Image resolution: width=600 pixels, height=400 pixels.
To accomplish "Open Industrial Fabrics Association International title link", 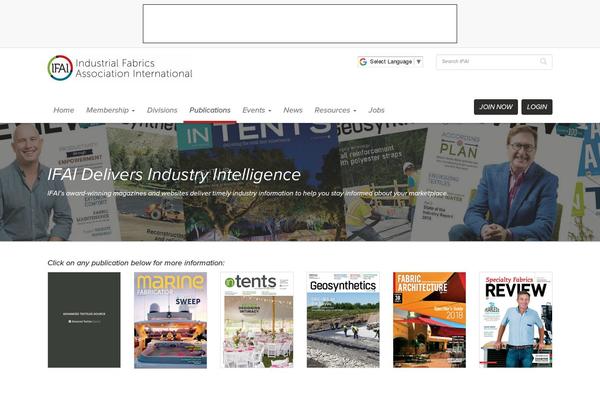I will pyautogui.click(x=134, y=68).
